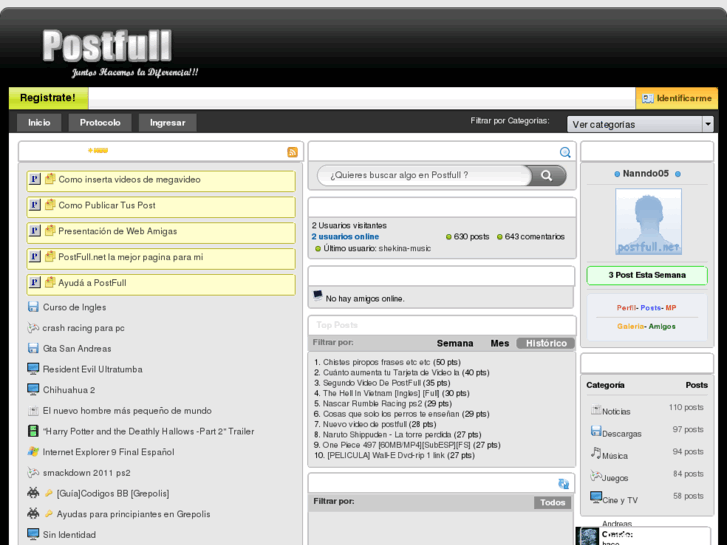Switch to the Mes top posts tab
Screen dimensions: 727x545
coord(500,343)
